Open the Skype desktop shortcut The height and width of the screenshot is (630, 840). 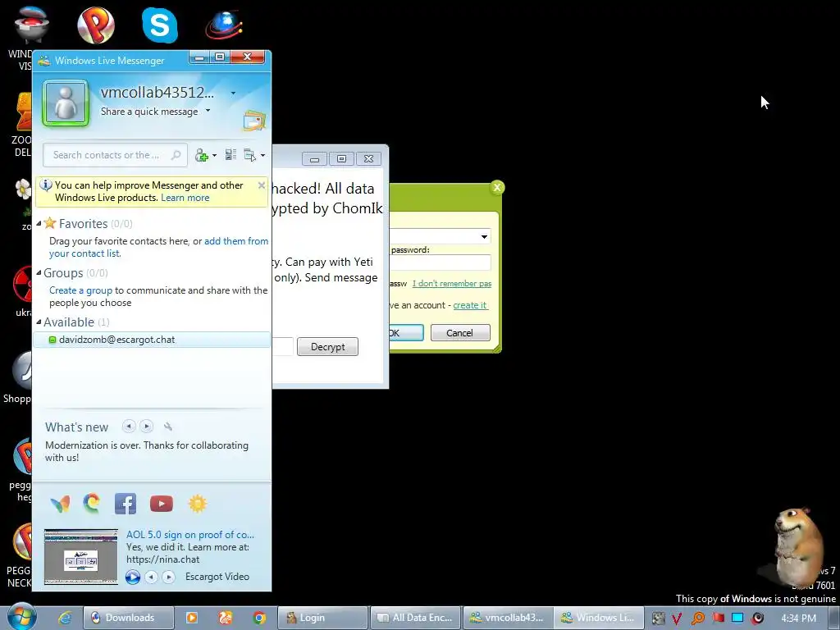tap(160, 25)
